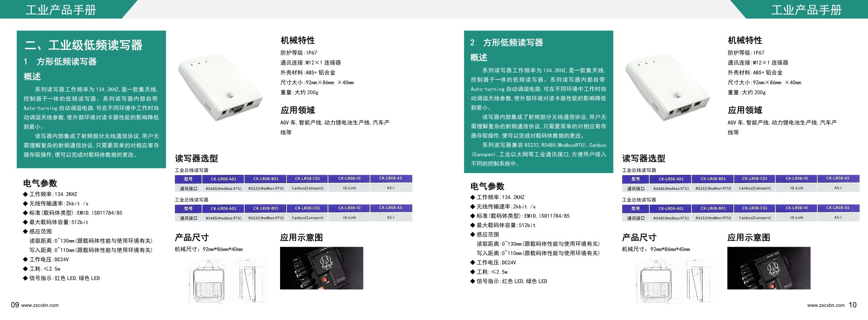Select the "AGV 车,智能产线" line on page 09
The width and height of the screenshot is (868, 320).
[335, 123]
